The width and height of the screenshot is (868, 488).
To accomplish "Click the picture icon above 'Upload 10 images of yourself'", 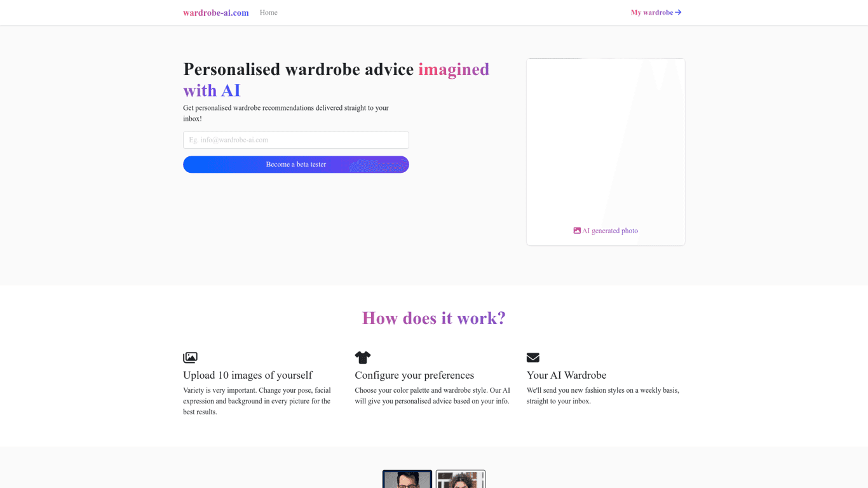I will click(x=189, y=357).
